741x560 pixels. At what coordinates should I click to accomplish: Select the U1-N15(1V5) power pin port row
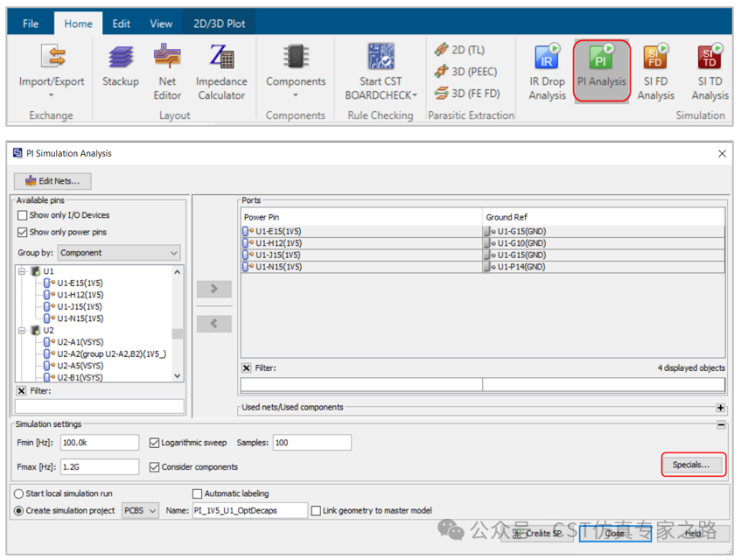(361, 267)
